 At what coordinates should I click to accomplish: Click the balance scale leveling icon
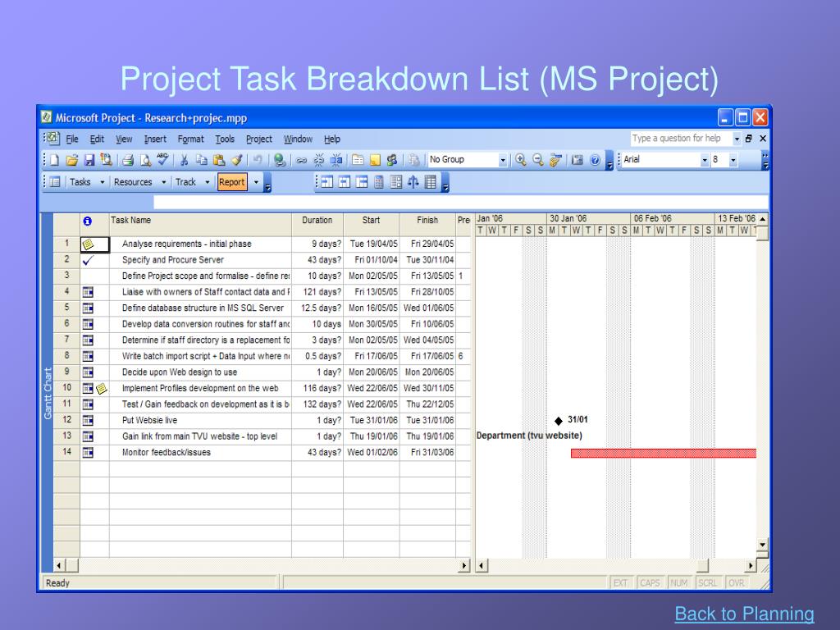413,182
